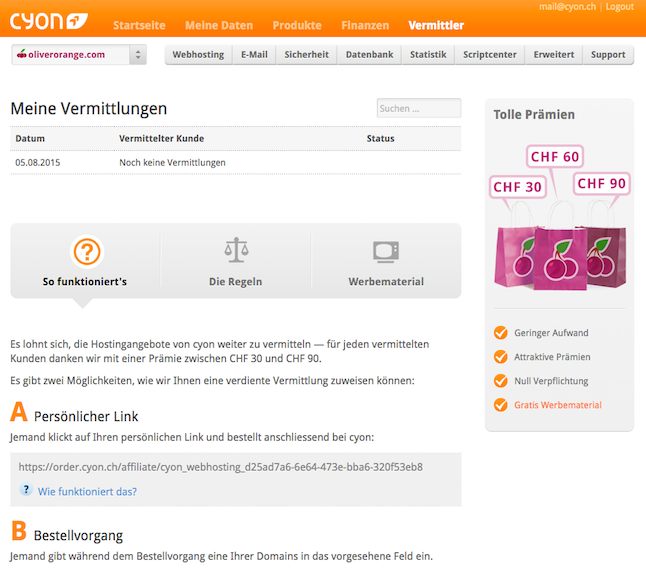Image resolution: width=646 pixels, height=582 pixels.
Task: Open the Webhosting menu
Action: click(x=198, y=55)
